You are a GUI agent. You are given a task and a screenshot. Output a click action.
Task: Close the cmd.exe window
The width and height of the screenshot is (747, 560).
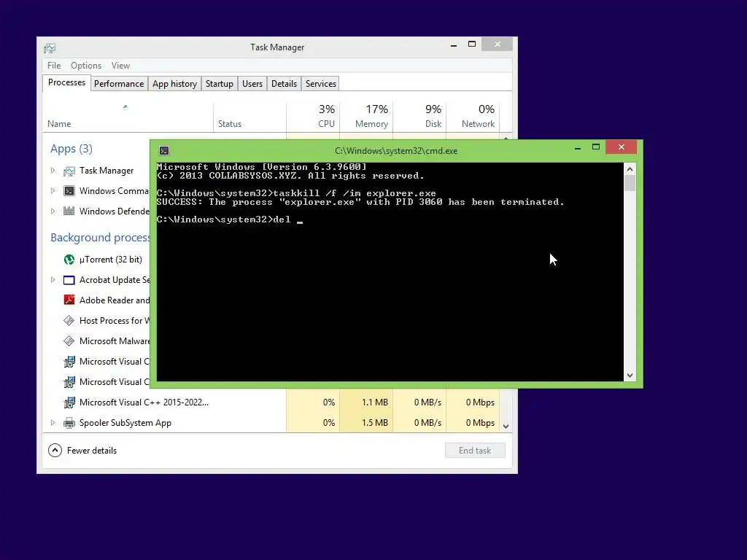tap(622, 147)
